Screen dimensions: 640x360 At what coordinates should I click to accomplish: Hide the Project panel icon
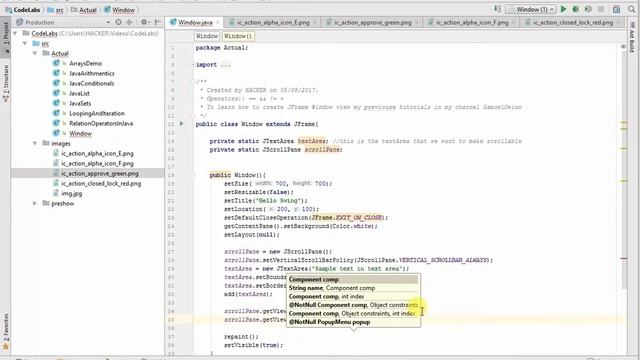(158, 22)
